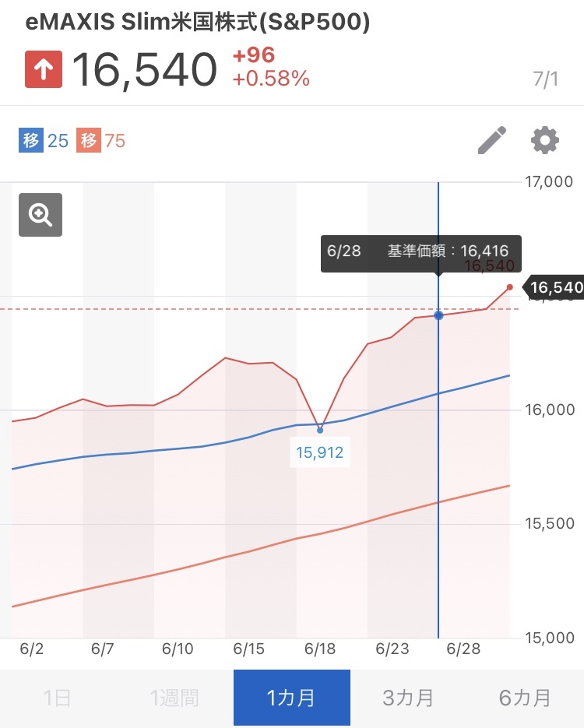Click the 6/18 date on x-axis
The width and height of the screenshot is (584, 728).
(x=319, y=649)
